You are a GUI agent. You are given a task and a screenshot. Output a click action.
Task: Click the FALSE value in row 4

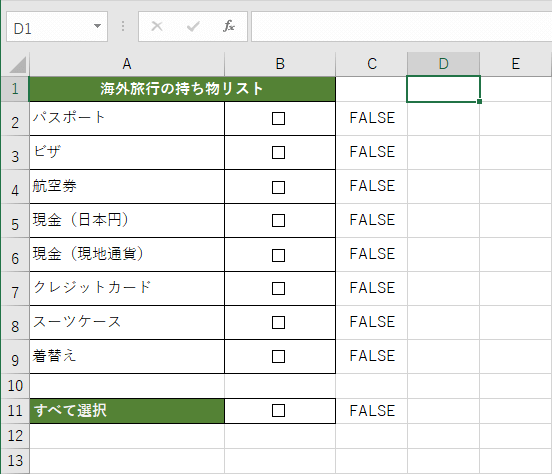(x=372, y=186)
